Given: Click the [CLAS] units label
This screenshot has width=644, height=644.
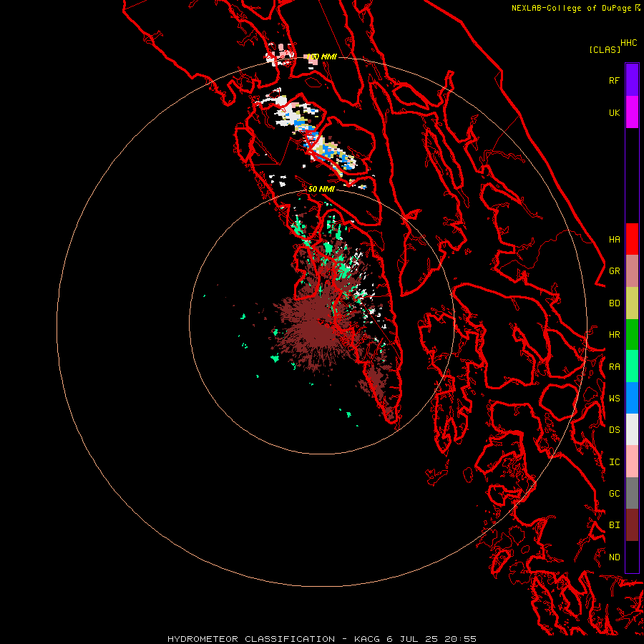Looking at the screenshot, I should coord(605,49).
